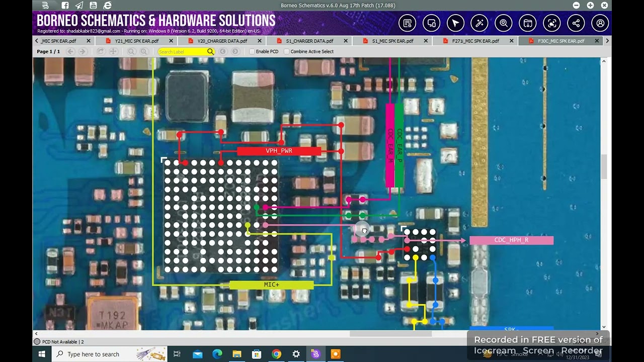Click the MIC+ yellow label
This screenshot has width=644, height=362.
pyautogui.click(x=271, y=285)
